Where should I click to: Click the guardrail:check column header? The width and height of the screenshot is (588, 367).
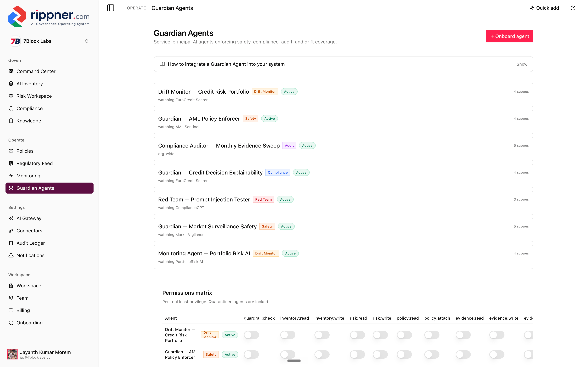(259, 318)
